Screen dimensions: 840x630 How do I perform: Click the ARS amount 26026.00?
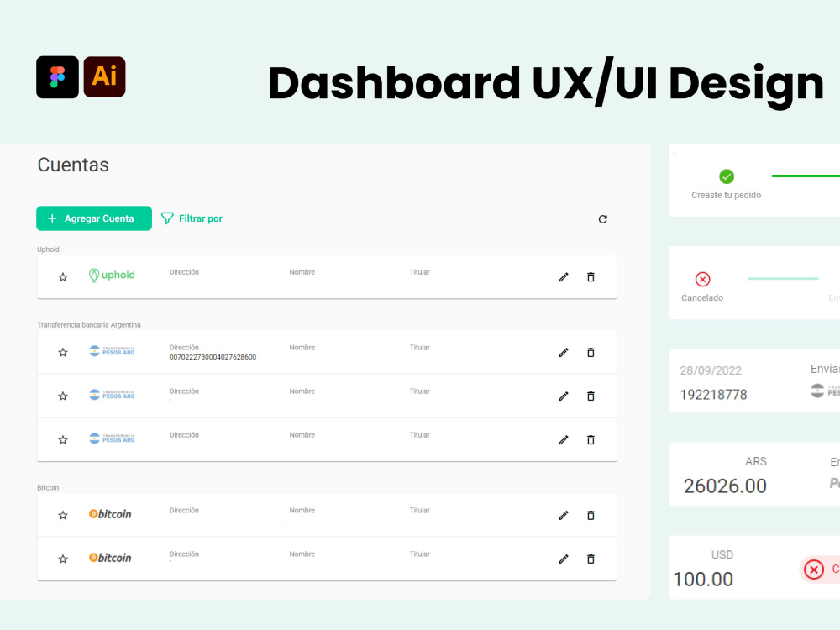tap(726, 486)
